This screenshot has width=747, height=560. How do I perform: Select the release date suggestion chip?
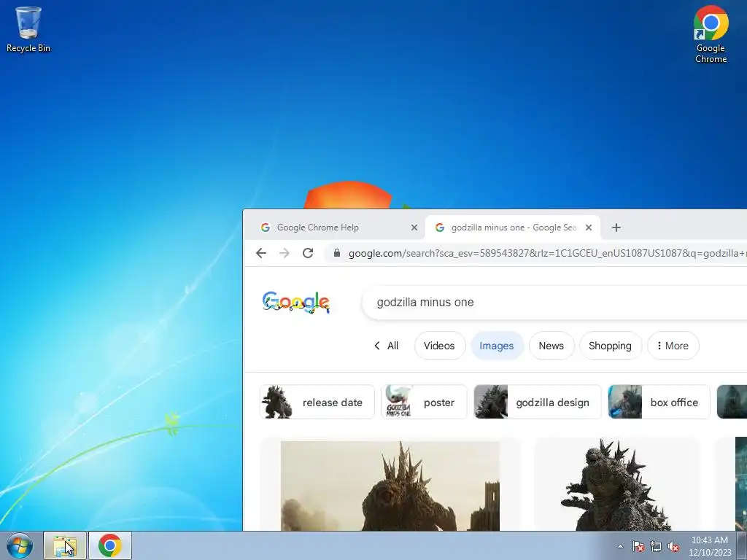coord(317,402)
